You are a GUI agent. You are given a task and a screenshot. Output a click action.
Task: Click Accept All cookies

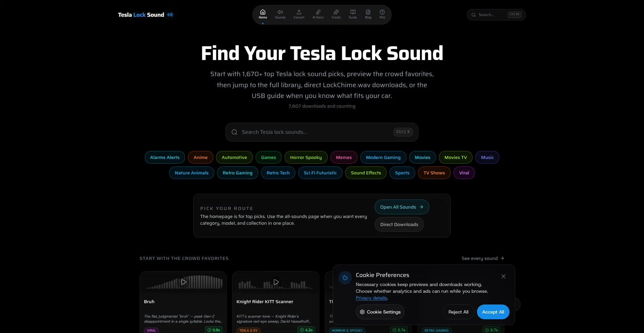(x=493, y=312)
